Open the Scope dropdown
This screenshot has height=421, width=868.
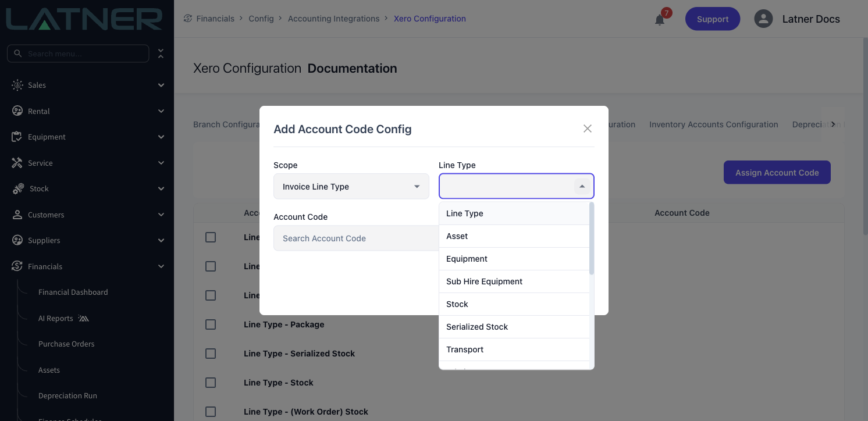point(351,187)
